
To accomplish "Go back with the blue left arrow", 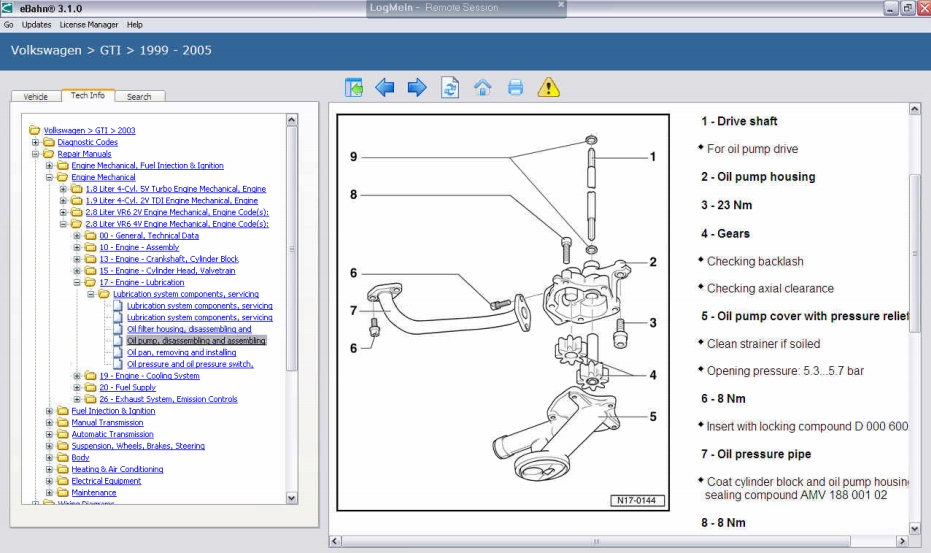I will 384,88.
